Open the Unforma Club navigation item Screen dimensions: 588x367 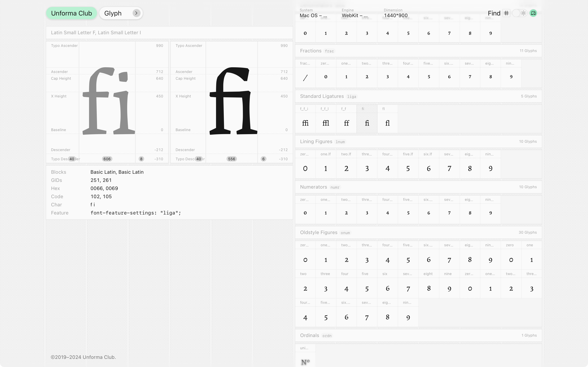point(71,13)
